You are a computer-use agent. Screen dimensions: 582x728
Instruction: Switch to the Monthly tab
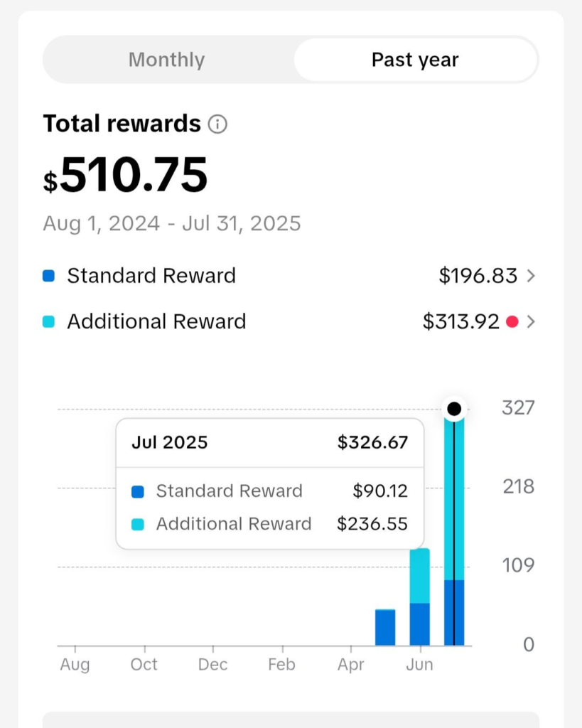(166, 60)
